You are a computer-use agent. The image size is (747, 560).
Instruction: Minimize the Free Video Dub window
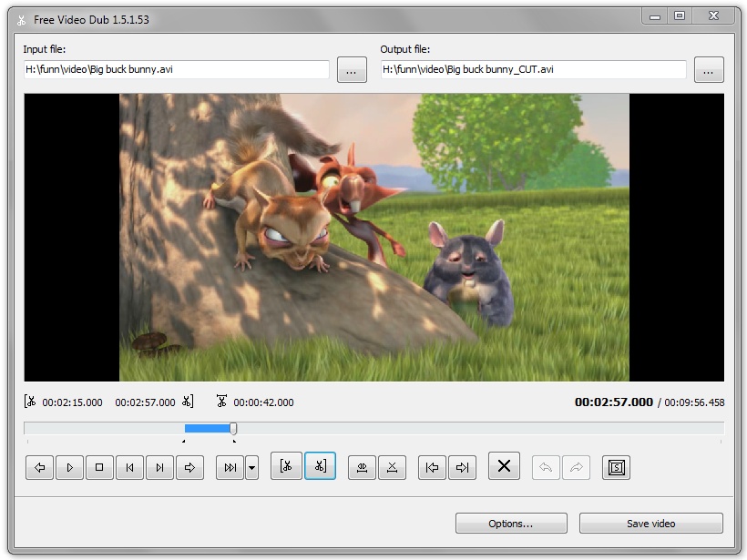tap(655, 15)
